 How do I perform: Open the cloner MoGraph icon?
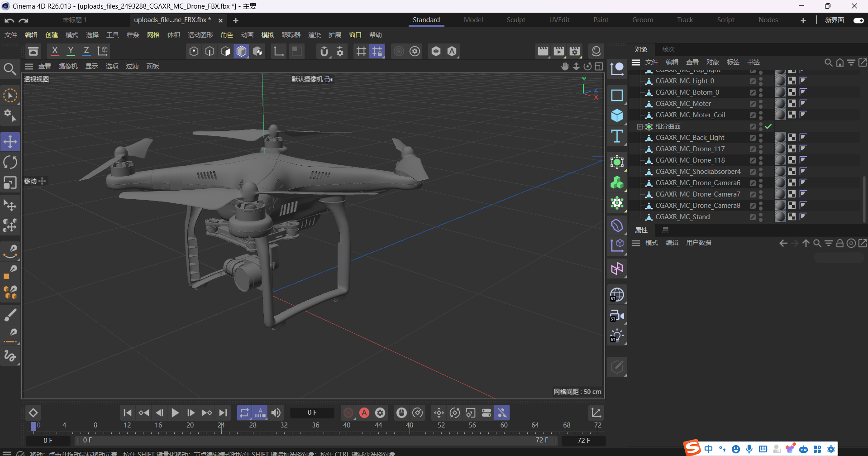point(617,182)
